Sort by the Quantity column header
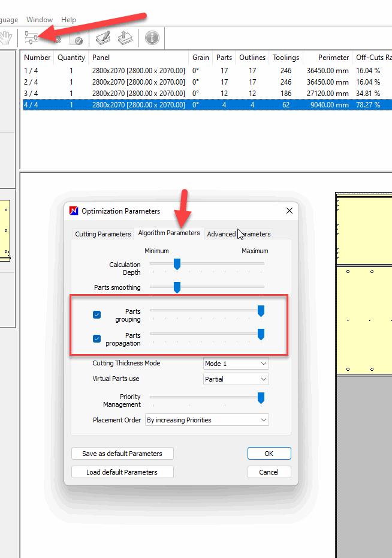The height and width of the screenshot is (558, 392). (x=71, y=58)
